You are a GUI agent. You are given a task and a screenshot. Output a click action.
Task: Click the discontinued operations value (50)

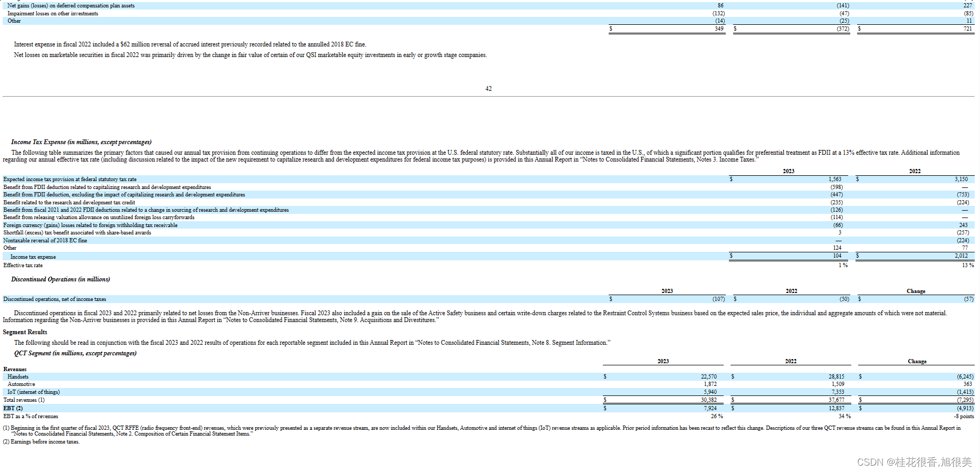(844, 299)
